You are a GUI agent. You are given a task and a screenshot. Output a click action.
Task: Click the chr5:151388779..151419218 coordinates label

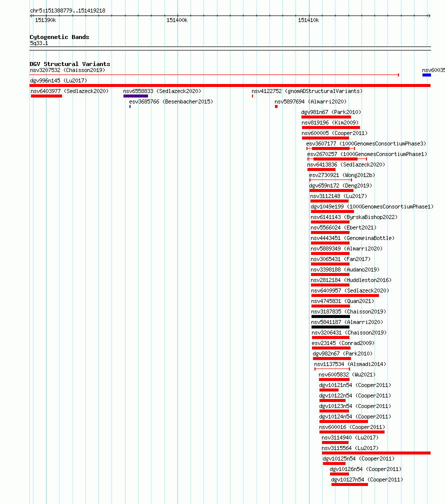(67, 10)
